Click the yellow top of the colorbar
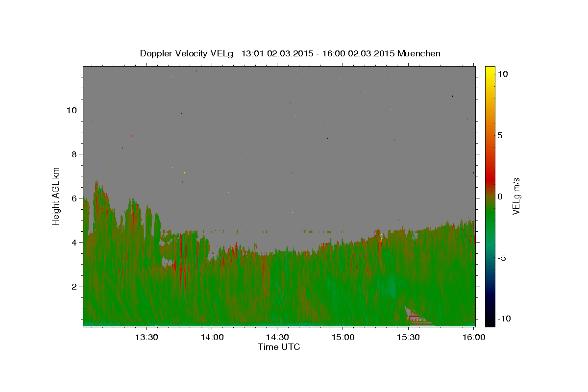The width and height of the screenshot is (588, 392). point(490,71)
